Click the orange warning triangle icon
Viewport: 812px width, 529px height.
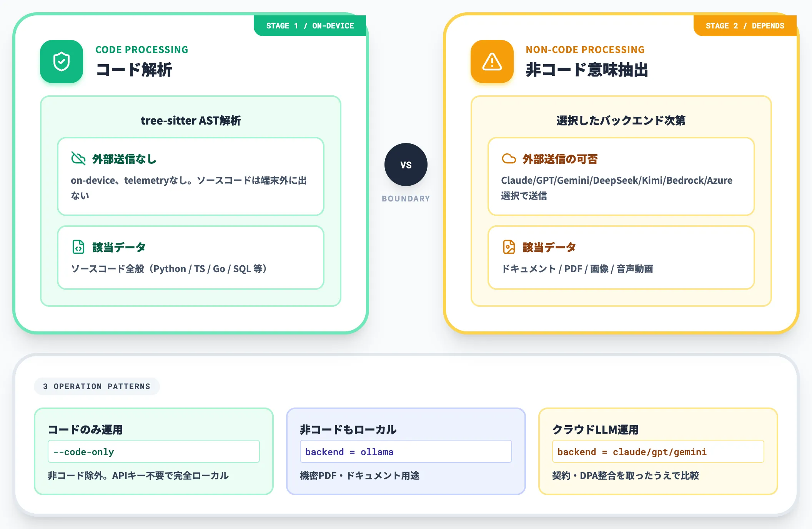click(x=492, y=62)
